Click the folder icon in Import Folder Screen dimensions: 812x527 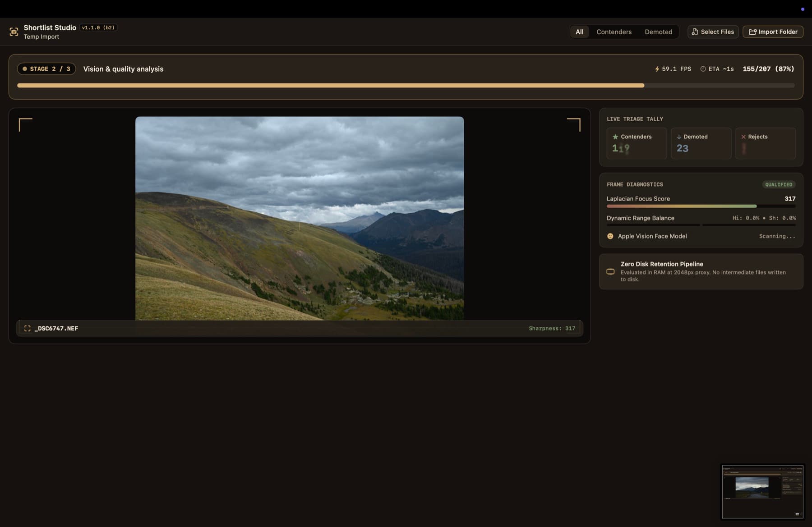pos(752,32)
